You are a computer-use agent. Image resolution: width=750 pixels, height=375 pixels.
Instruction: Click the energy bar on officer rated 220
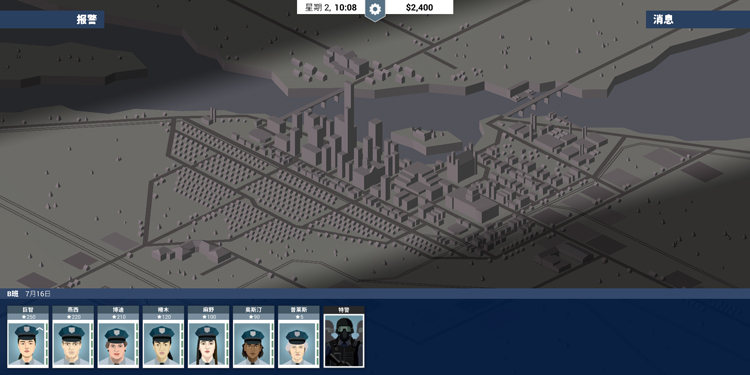(91, 343)
